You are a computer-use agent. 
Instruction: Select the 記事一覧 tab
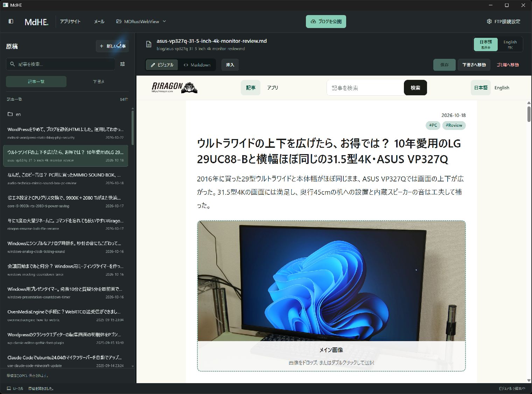(x=36, y=82)
